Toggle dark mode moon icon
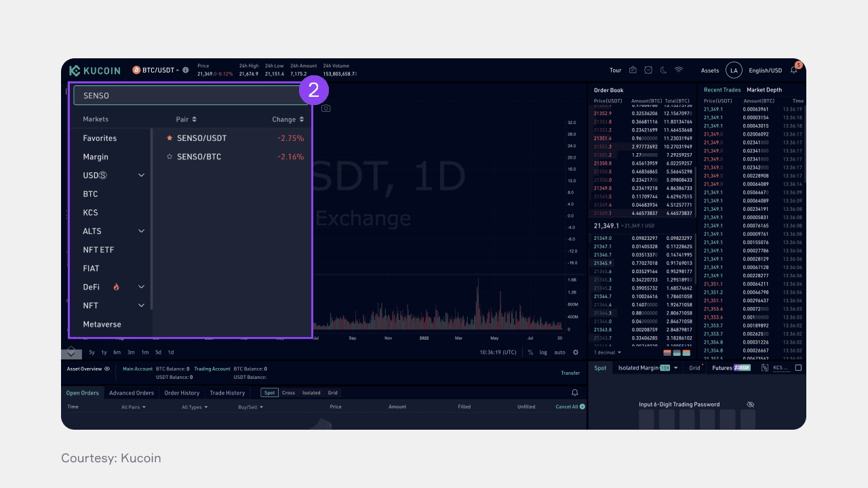Viewport: 868px width, 488px height. tap(663, 70)
